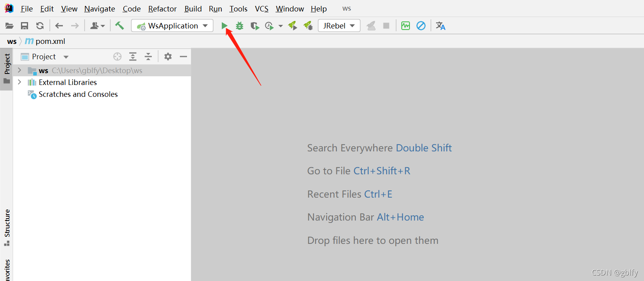Click the Translate icon in toolbar

[x=440, y=26]
